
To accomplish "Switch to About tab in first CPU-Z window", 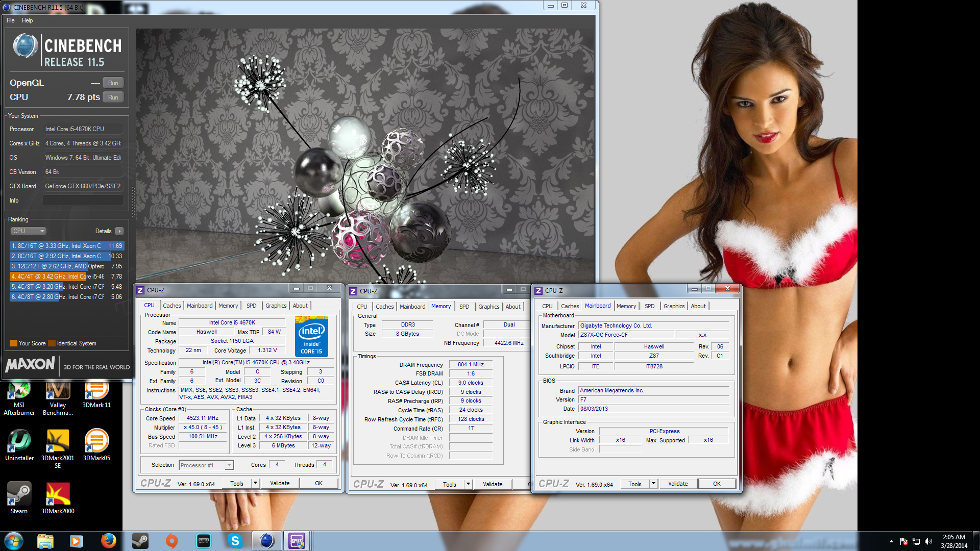I will pos(300,306).
